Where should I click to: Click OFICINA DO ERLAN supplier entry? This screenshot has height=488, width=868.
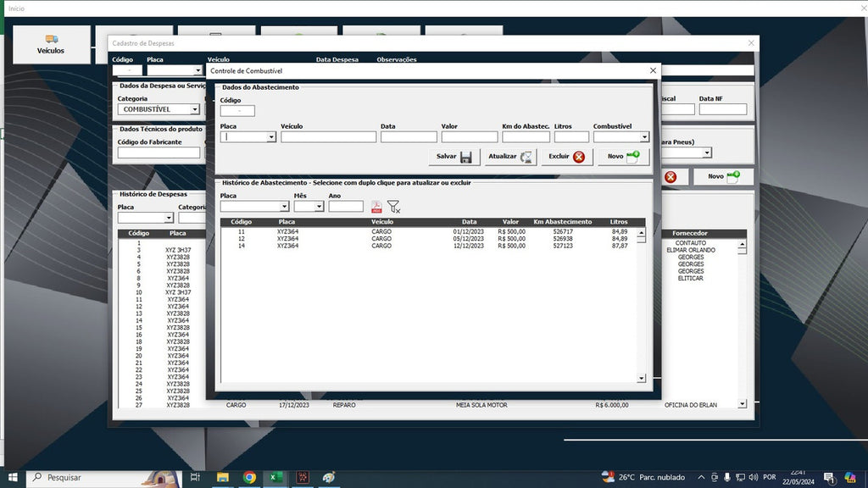coord(691,405)
